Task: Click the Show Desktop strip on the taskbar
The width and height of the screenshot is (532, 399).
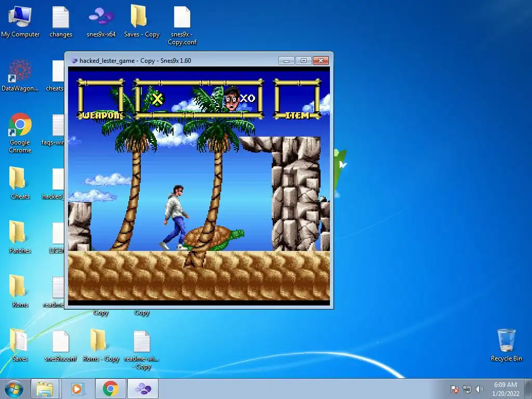Action: click(x=528, y=389)
